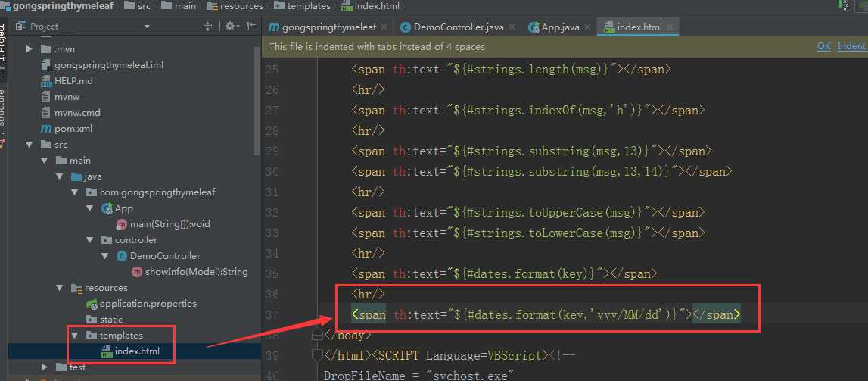Viewport: 868px width, 381px height.
Task: Toggle code folding marker at closing body tag
Action: [317, 335]
